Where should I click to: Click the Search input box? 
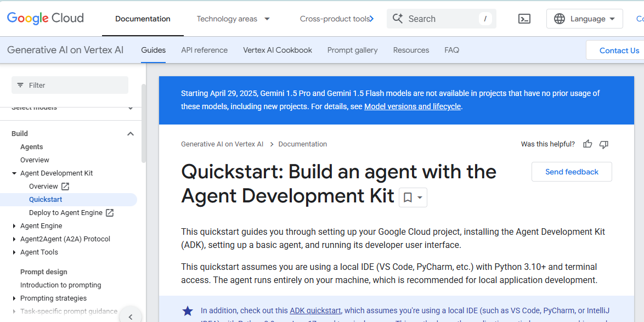[441, 19]
